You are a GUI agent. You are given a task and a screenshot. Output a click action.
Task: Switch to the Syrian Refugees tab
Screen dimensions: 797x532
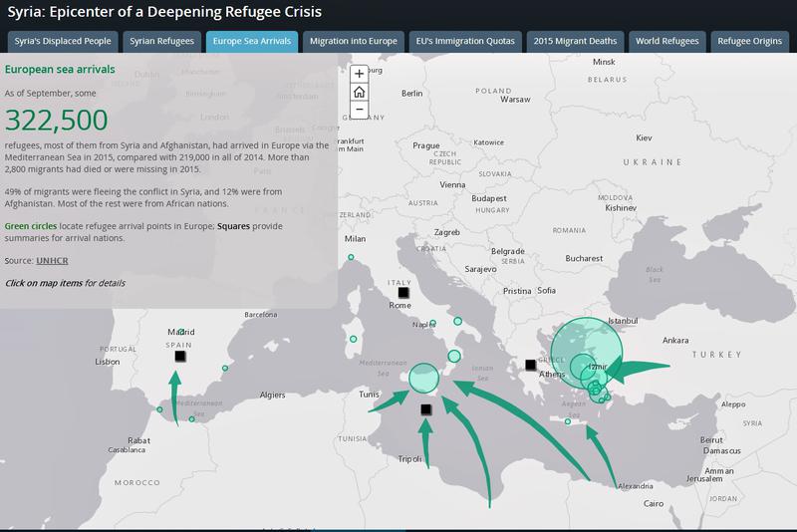(160, 42)
